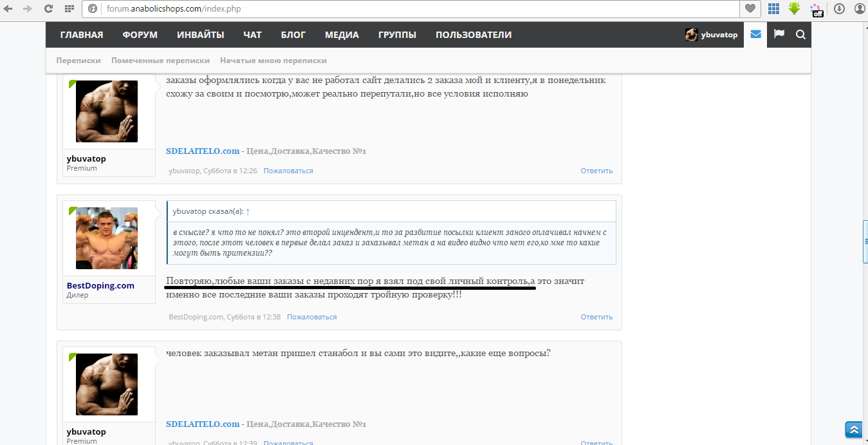Jump to quoted post via red arrow
This screenshot has height=445, width=868.
coord(248,211)
